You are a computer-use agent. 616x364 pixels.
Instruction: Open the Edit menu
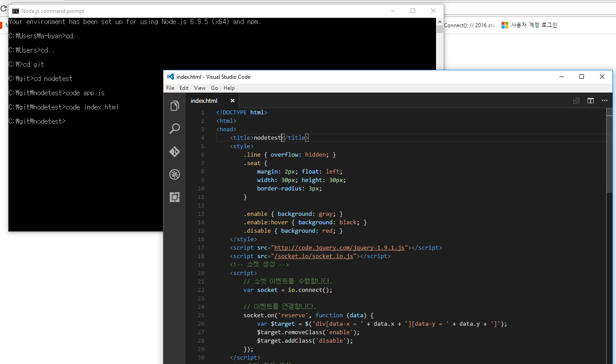pos(184,88)
